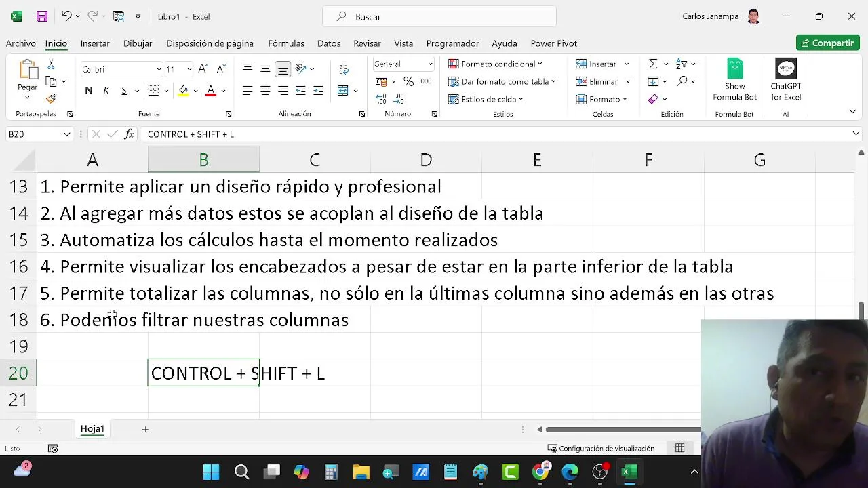Open the font size 11 dropdown
This screenshot has height=488, width=868.
189,69
